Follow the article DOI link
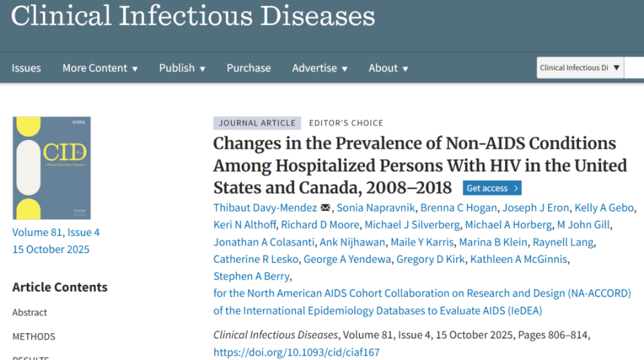This screenshot has height=360, width=644. (x=297, y=352)
